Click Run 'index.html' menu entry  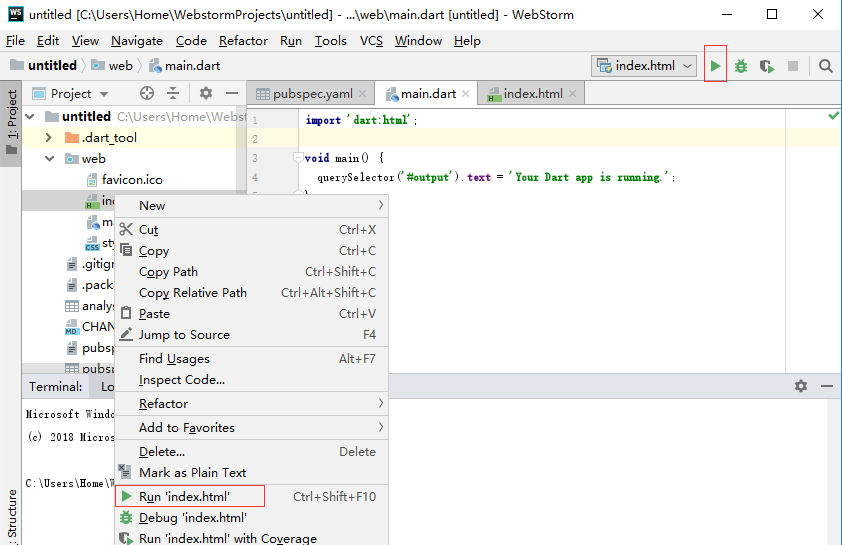tap(251, 497)
